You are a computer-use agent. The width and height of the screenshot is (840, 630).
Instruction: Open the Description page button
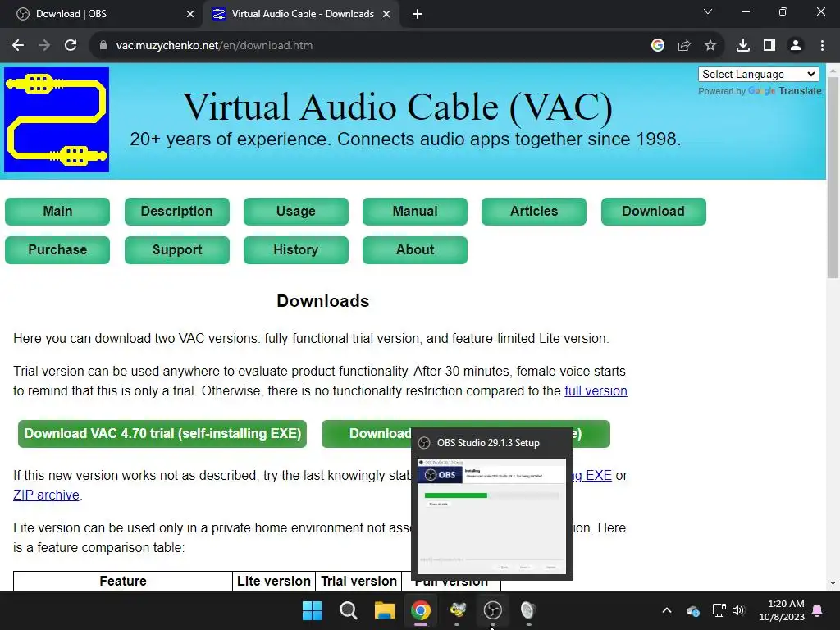(177, 211)
